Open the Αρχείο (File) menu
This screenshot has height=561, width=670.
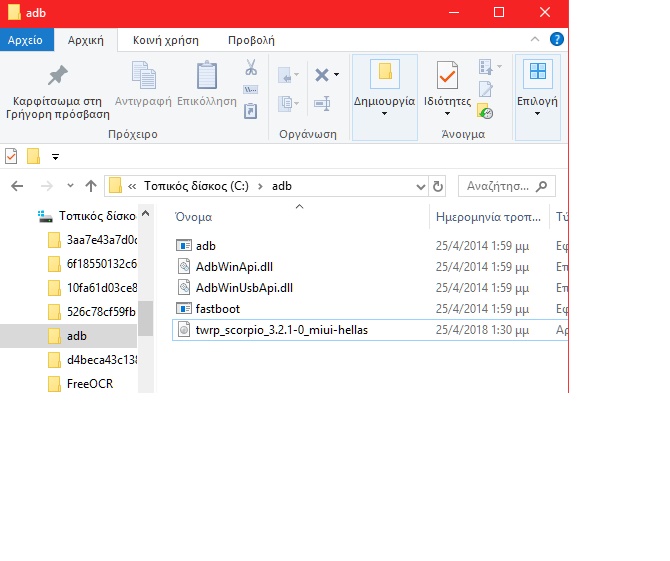pos(25,40)
